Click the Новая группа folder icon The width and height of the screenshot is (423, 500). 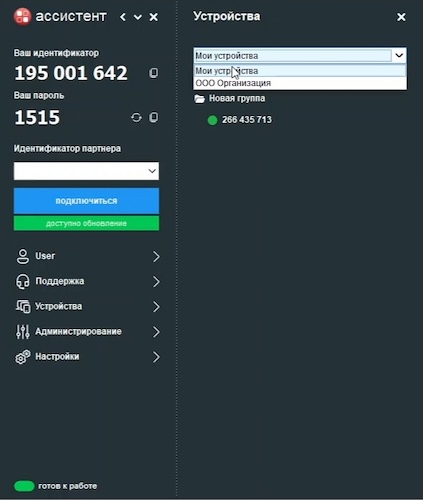tap(199, 99)
